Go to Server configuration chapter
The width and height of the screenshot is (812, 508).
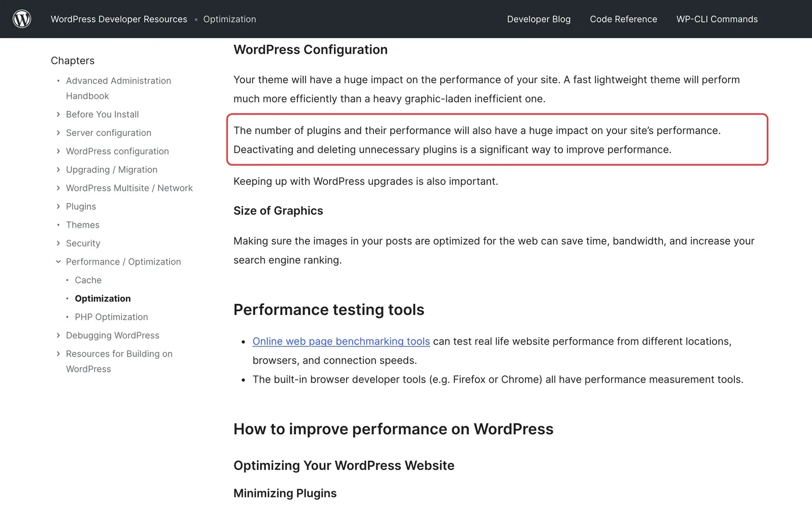pyautogui.click(x=109, y=133)
